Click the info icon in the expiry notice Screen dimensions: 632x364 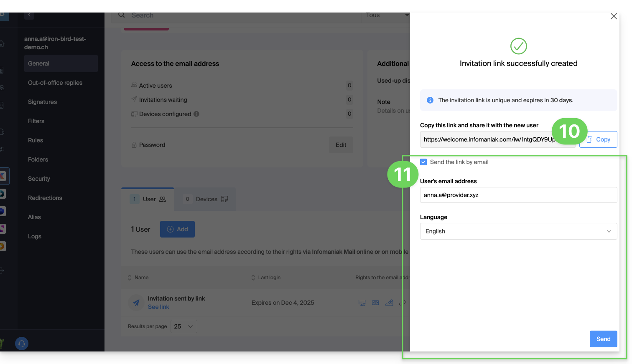[x=430, y=100]
